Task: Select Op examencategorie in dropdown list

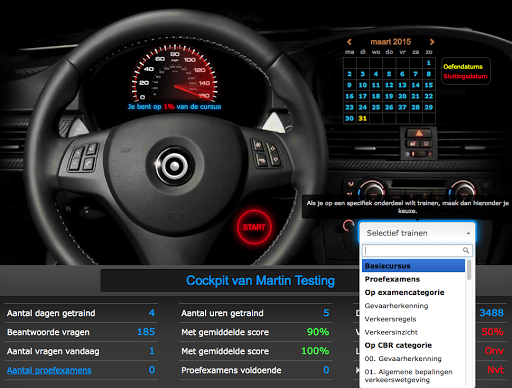Action: 413,292
